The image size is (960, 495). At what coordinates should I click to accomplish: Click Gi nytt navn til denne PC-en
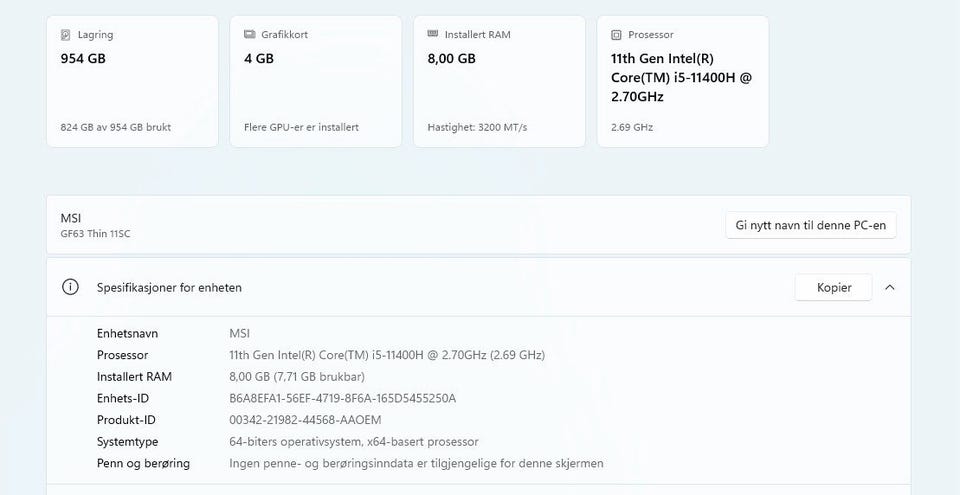(810, 225)
